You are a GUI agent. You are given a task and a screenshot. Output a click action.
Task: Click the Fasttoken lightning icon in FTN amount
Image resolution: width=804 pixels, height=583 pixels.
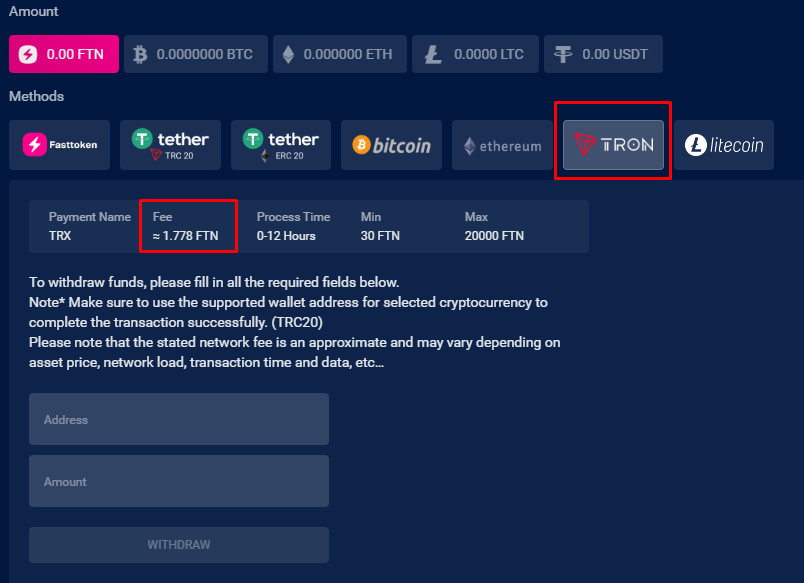click(28, 54)
